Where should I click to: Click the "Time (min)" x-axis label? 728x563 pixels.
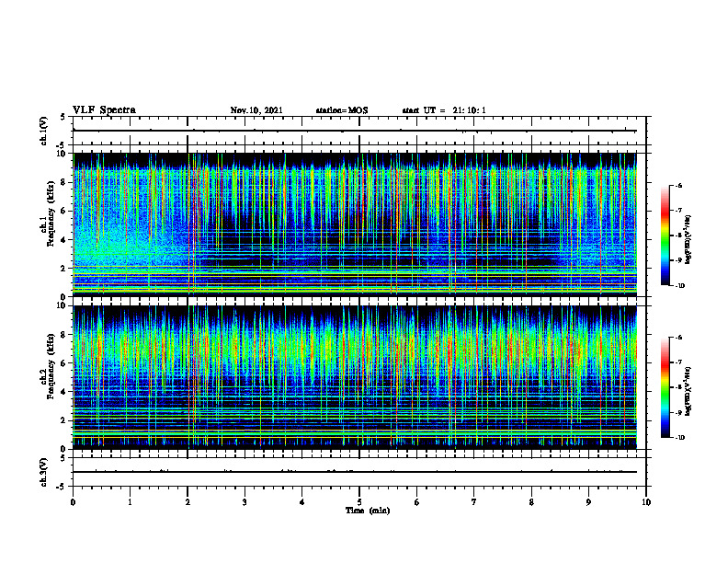click(x=368, y=511)
